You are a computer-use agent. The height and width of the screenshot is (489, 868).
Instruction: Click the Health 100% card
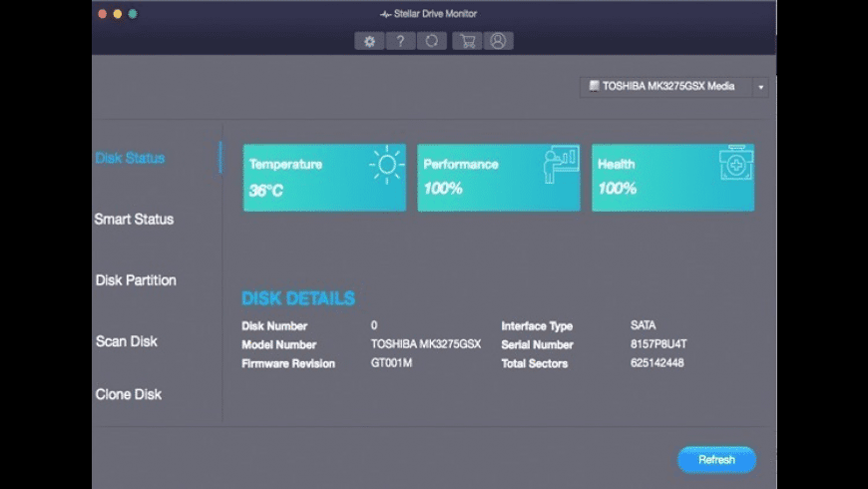click(672, 178)
